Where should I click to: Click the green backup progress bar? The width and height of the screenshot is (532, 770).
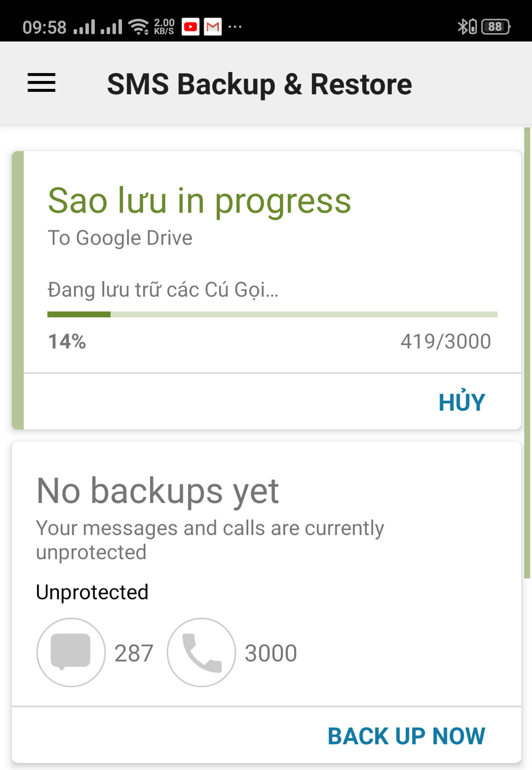(x=272, y=314)
